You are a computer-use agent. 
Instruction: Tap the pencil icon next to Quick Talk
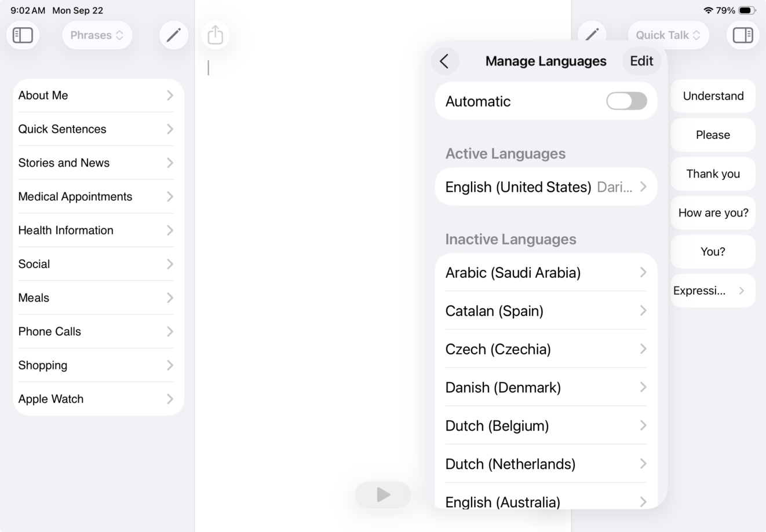coord(592,35)
